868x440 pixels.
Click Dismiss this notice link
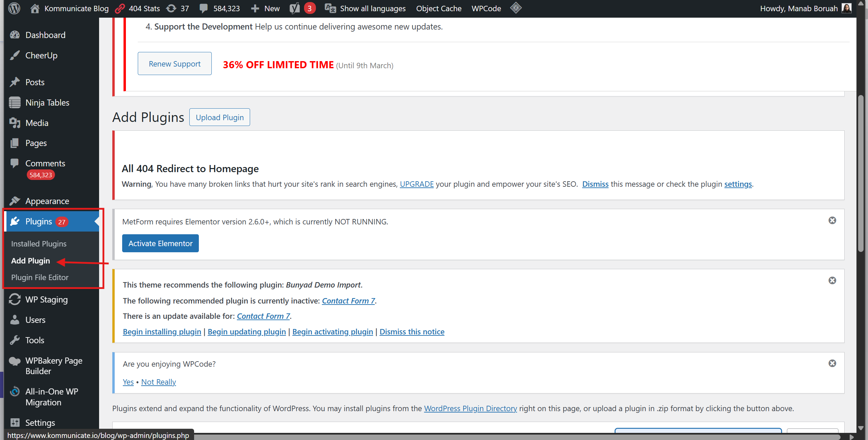click(x=412, y=331)
